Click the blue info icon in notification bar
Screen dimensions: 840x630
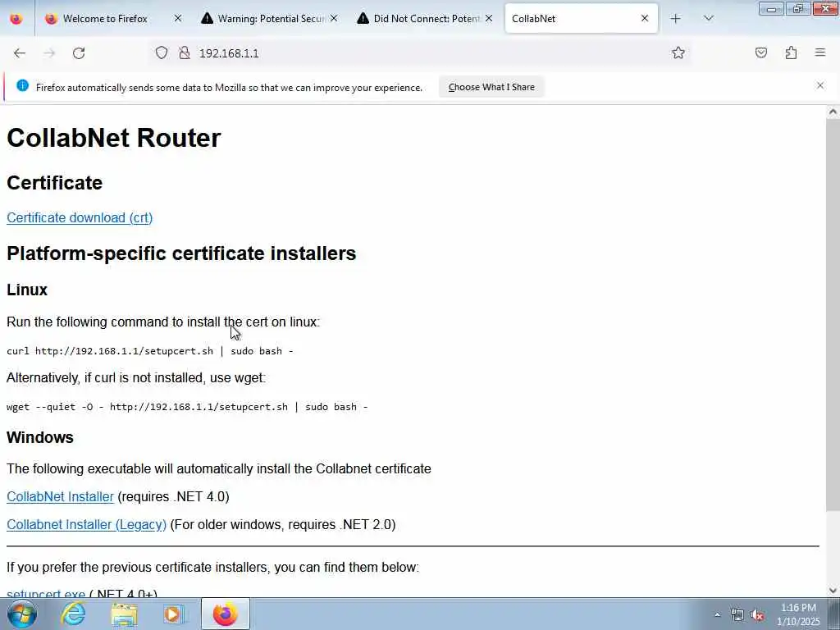coord(22,85)
